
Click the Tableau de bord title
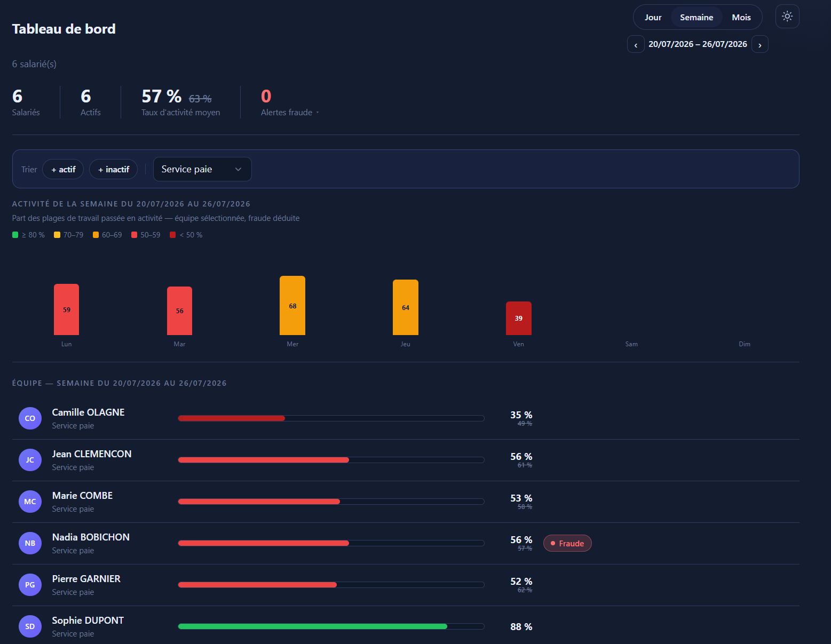click(64, 29)
